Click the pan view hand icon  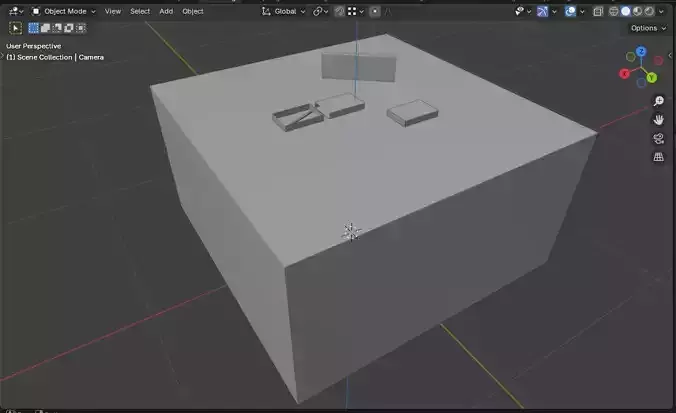tap(658, 120)
